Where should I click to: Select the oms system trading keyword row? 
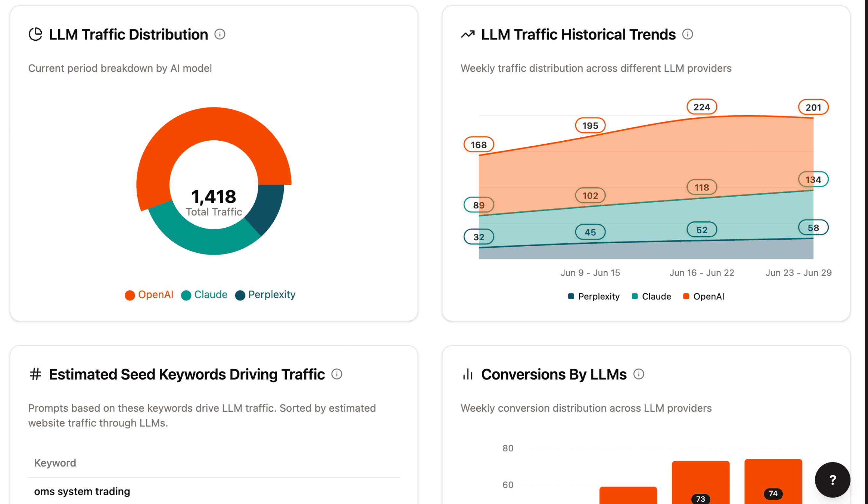pyautogui.click(x=82, y=491)
